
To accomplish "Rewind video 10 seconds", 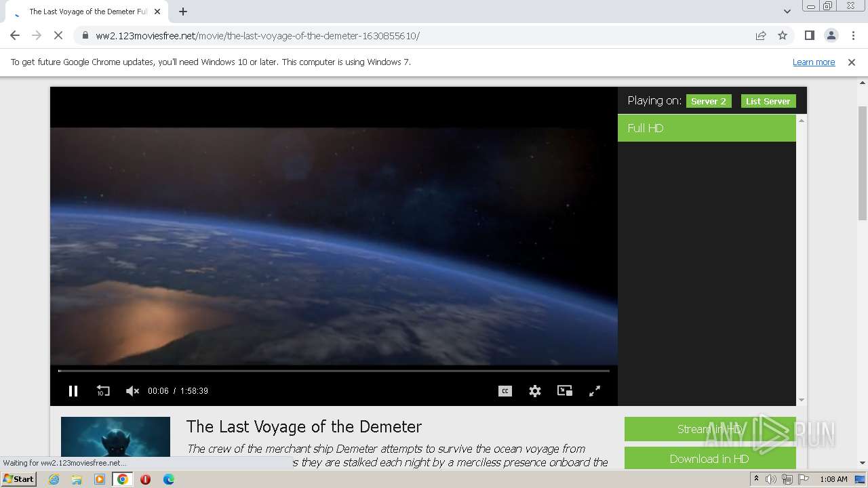I will coord(103,391).
